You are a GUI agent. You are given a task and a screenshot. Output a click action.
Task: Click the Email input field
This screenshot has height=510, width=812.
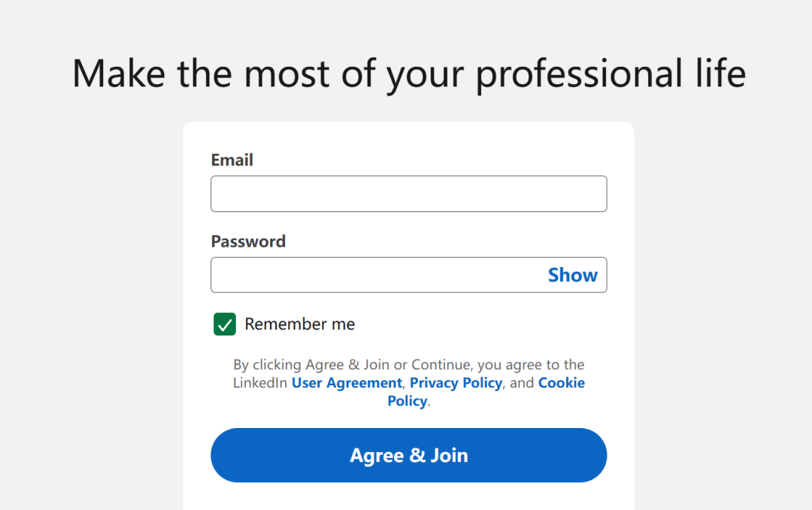pyautogui.click(x=408, y=194)
